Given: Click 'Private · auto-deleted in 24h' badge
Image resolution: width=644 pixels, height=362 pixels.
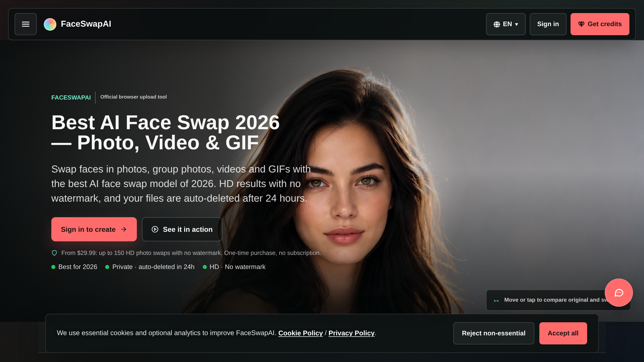Looking at the screenshot, I should click(x=150, y=267).
